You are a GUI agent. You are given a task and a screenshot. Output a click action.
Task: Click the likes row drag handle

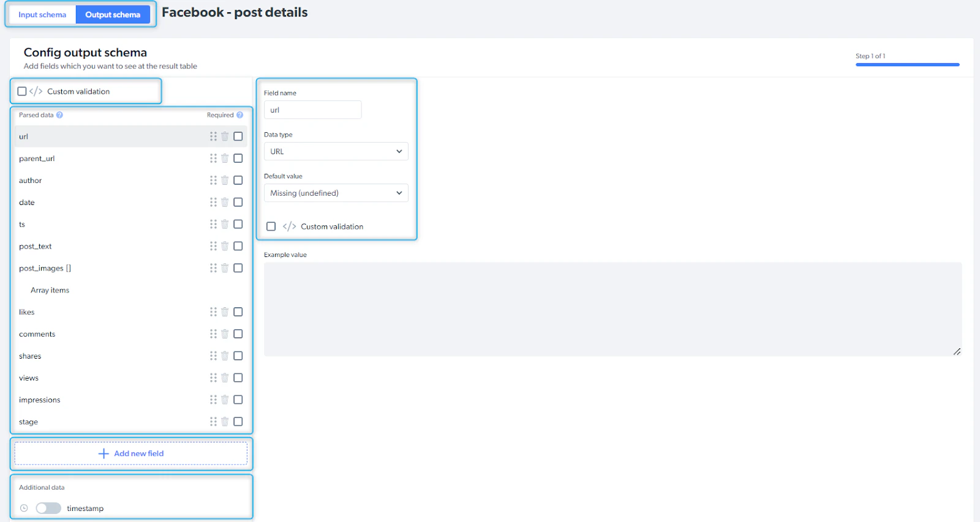(x=213, y=312)
